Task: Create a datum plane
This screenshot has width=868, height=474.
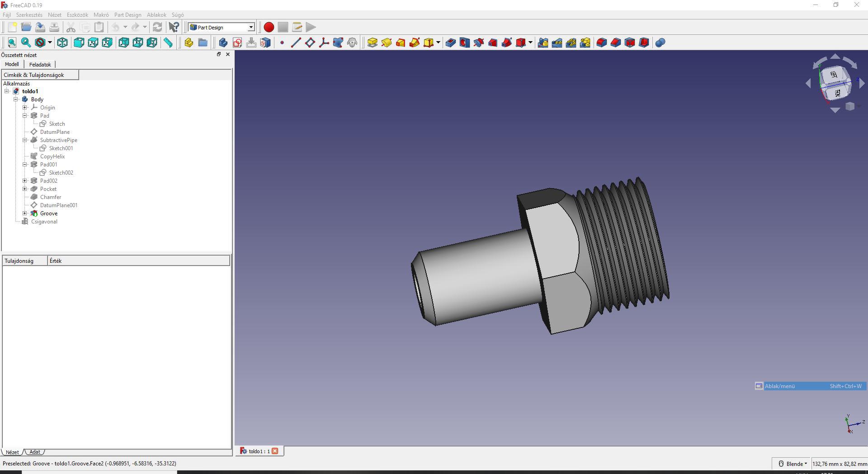Action: point(310,43)
